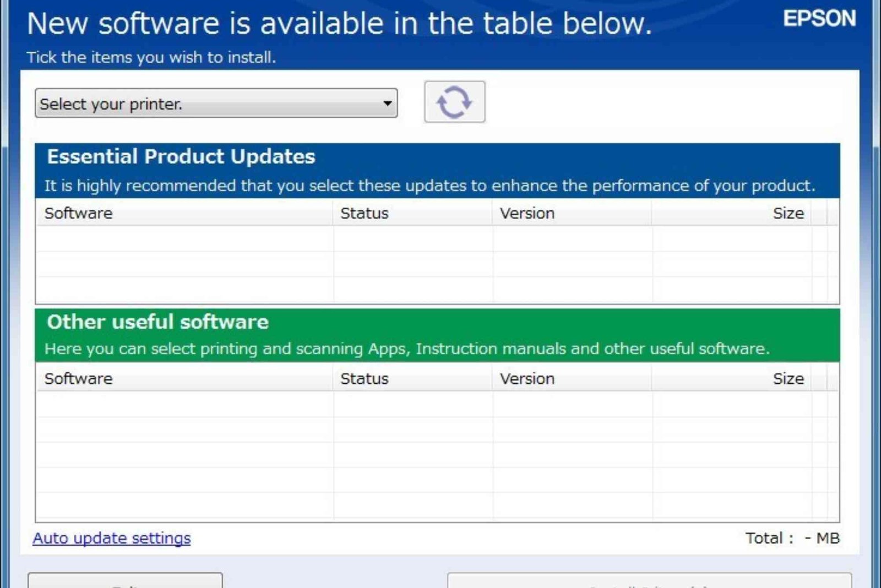Click Status column header in Essential Product Updates
This screenshot has width=881, height=588.
(x=412, y=213)
